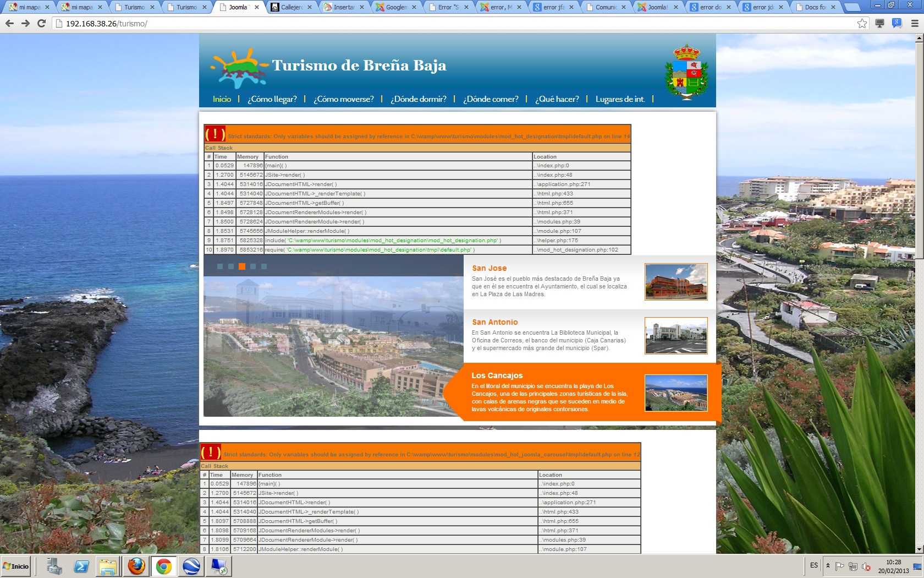Reload the turismo page
This screenshot has height=578, width=924.
tap(41, 24)
